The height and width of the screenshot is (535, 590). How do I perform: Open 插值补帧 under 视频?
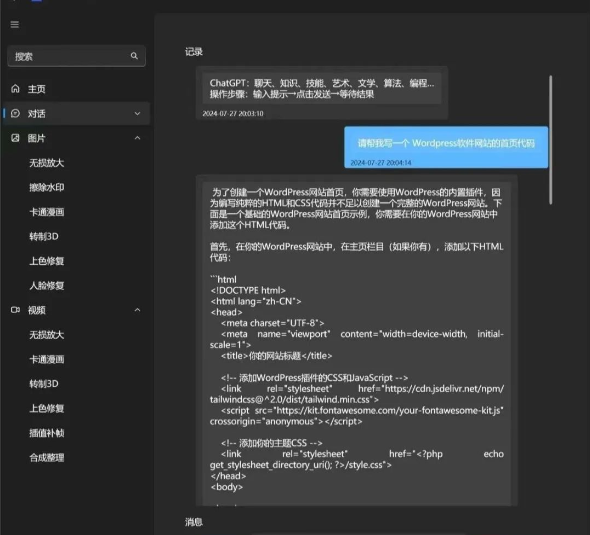(x=47, y=433)
